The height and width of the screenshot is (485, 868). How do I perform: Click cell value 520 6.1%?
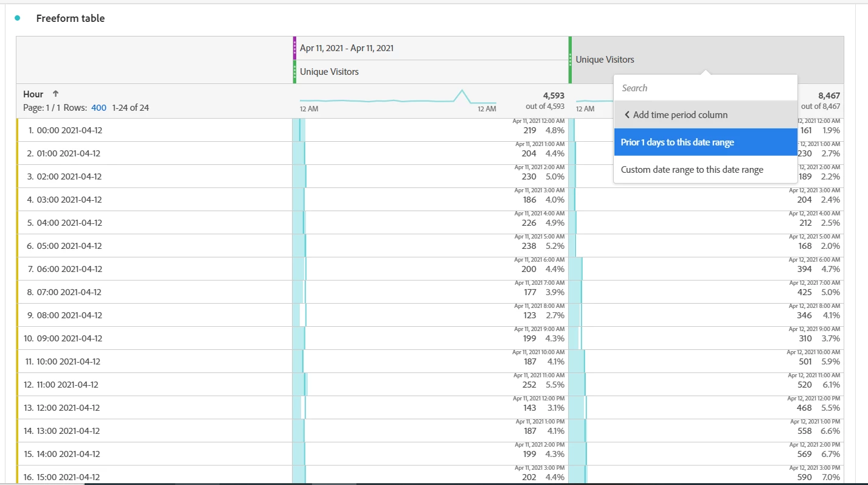pos(819,385)
